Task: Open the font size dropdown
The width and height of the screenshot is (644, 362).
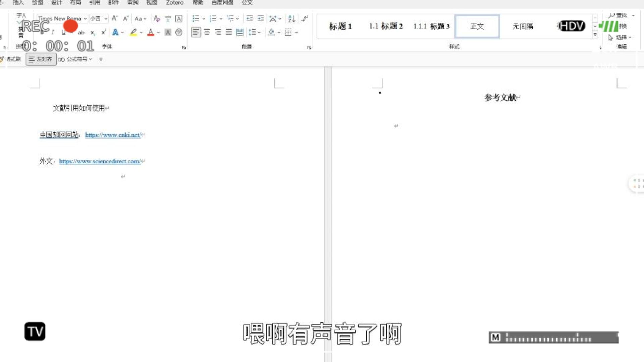Action: (x=106, y=19)
